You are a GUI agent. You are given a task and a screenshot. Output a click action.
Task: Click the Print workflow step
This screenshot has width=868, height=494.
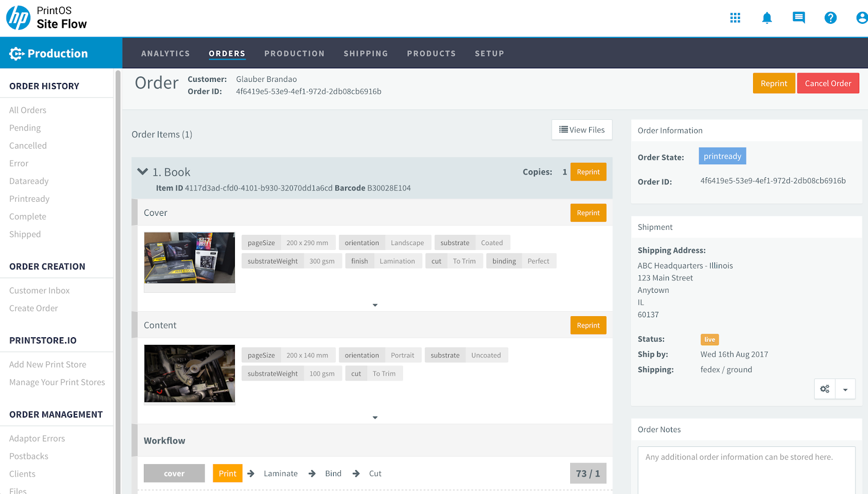[x=227, y=473]
